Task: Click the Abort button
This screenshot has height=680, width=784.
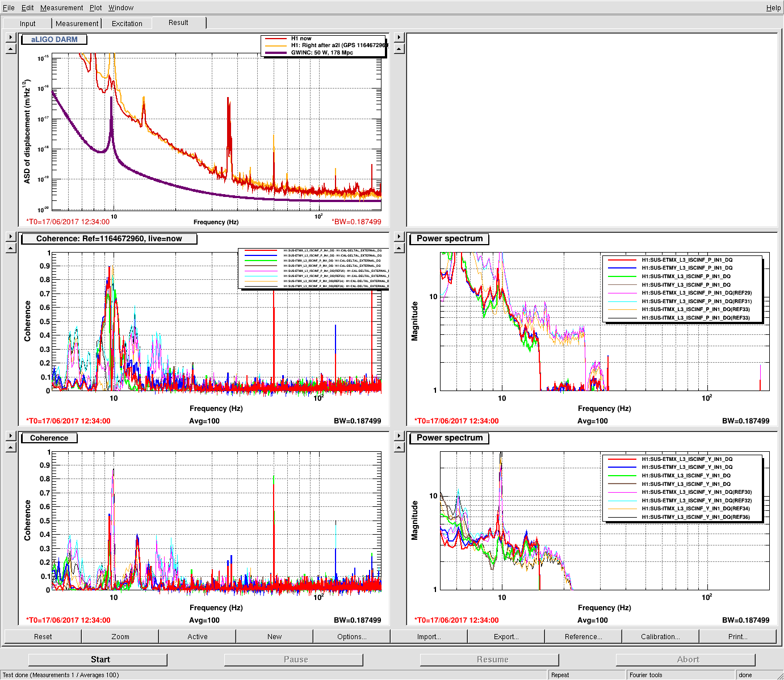Action: pos(685,660)
